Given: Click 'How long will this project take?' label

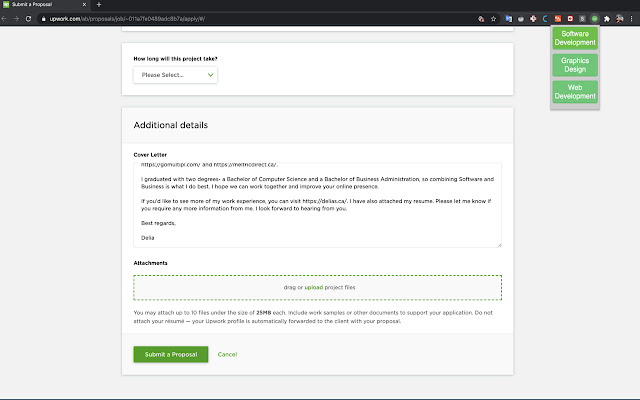Looking at the screenshot, I should click(176, 59).
